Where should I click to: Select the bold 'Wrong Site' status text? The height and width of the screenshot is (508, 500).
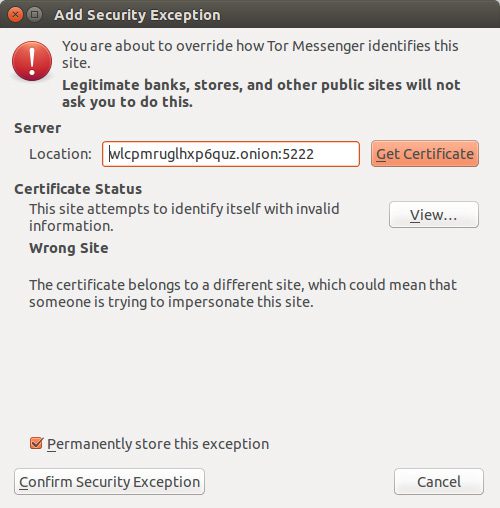click(69, 248)
